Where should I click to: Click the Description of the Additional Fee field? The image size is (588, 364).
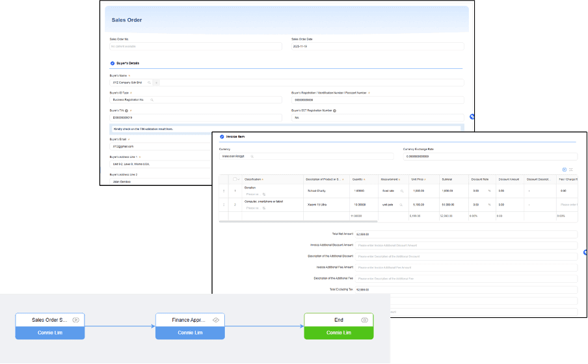coord(466,279)
